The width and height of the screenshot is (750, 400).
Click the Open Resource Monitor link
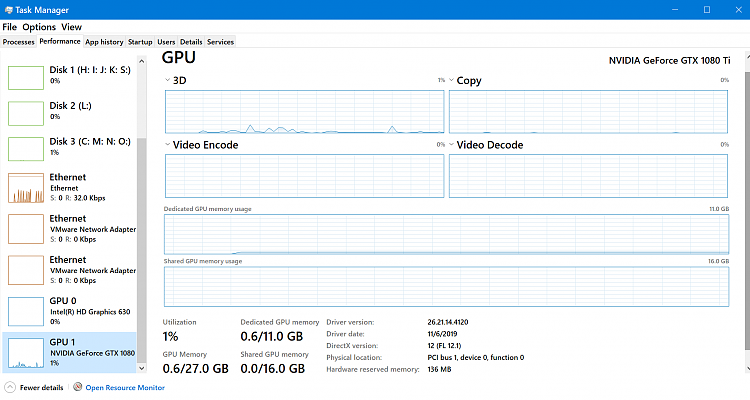pyautogui.click(x=123, y=386)
